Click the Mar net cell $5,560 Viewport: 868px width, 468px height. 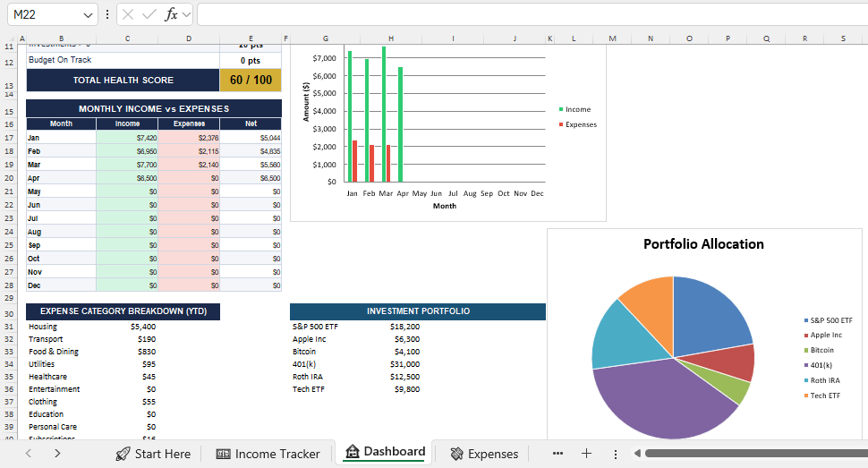(251, 165)
